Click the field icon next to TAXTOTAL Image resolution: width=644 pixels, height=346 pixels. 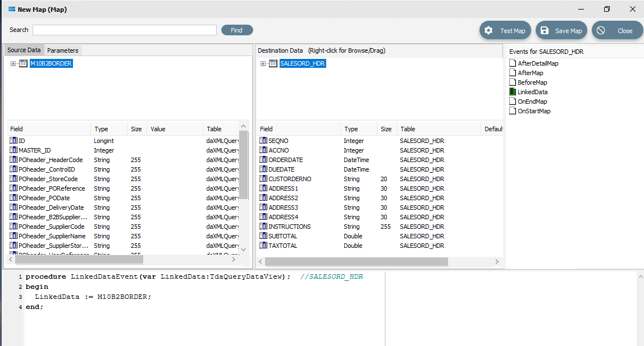263,246
